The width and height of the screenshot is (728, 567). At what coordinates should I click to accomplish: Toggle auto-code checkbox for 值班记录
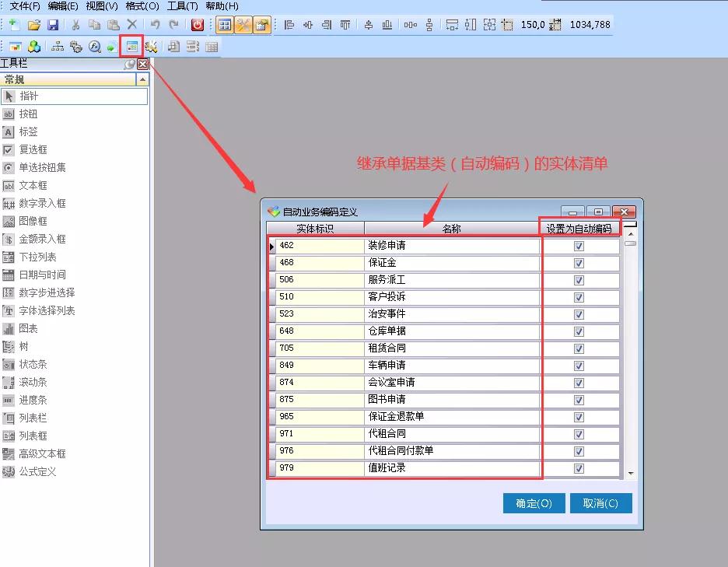coord(579,468)
